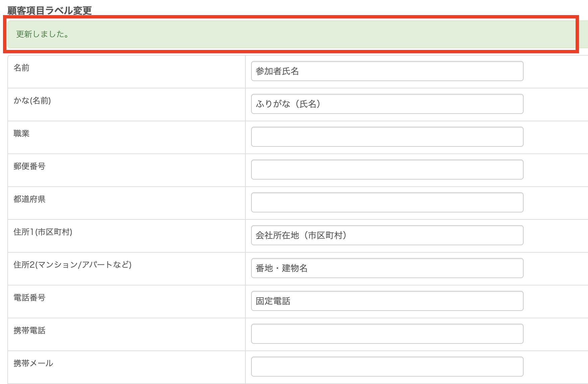
Task: Select the empty 都道府県 input box
Action: pos(387,202)
